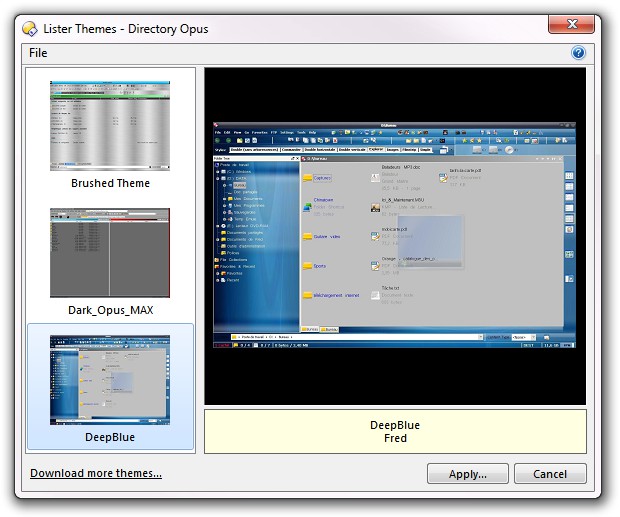620x517 pixels.
Task: Click the DeepBlue label in theme list
Action: pyautogui.click(x=110, y=437)
